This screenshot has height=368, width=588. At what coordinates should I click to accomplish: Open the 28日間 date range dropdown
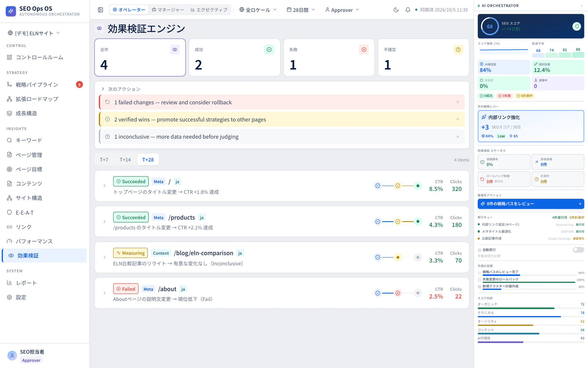point(301,10)
